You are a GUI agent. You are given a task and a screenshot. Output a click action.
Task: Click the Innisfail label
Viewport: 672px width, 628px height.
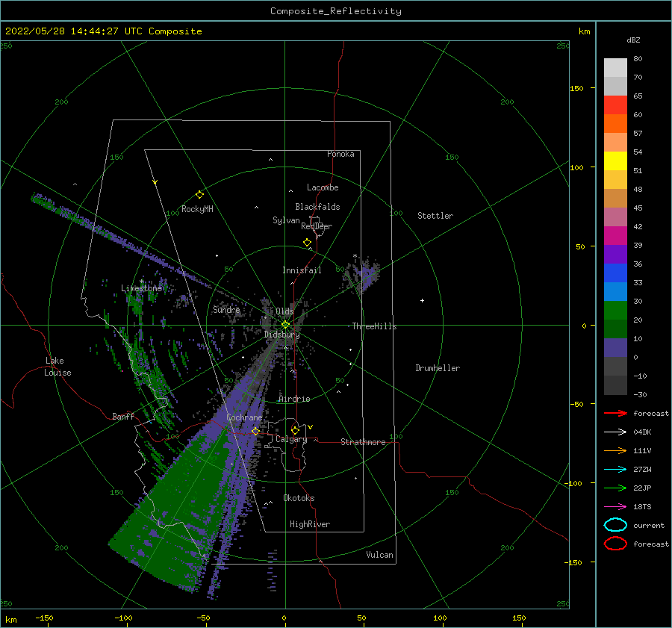tap(302, 270)
